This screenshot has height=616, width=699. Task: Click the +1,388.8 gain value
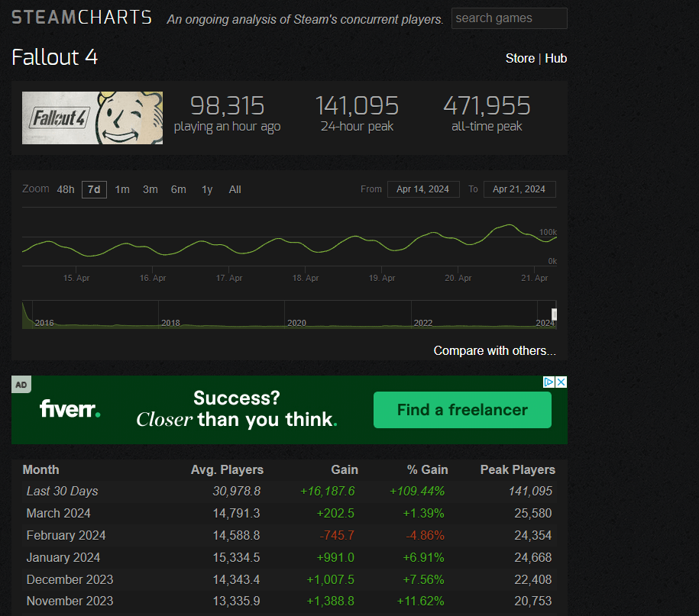point(330,601)
